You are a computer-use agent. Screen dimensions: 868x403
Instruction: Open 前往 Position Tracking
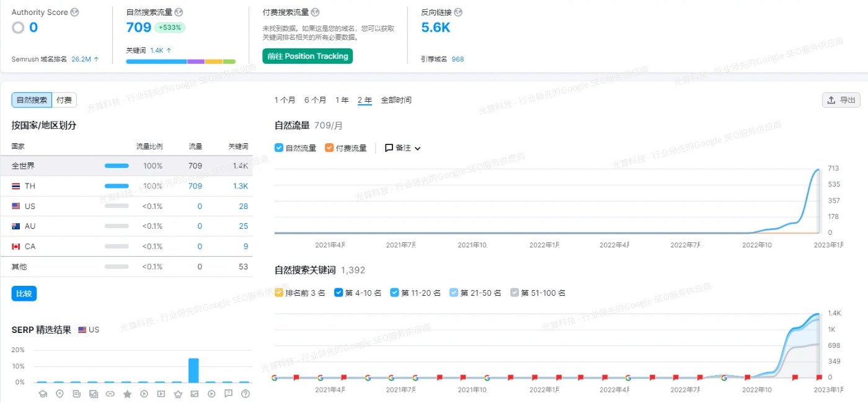tap(307, 56)
